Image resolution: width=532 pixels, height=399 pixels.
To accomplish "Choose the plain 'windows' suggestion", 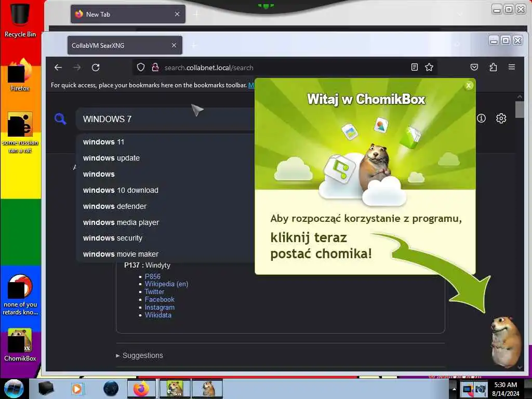I will point(166,174).
